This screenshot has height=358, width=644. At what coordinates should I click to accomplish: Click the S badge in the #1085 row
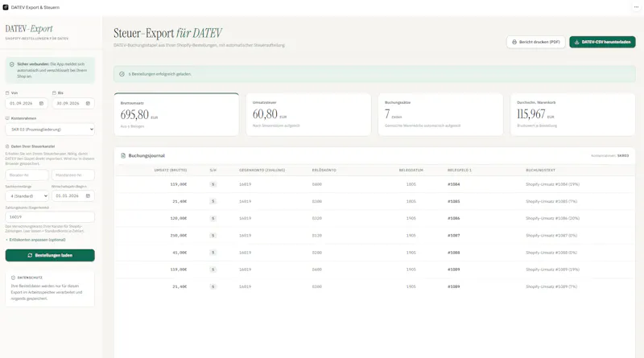[x=213, y=201]
